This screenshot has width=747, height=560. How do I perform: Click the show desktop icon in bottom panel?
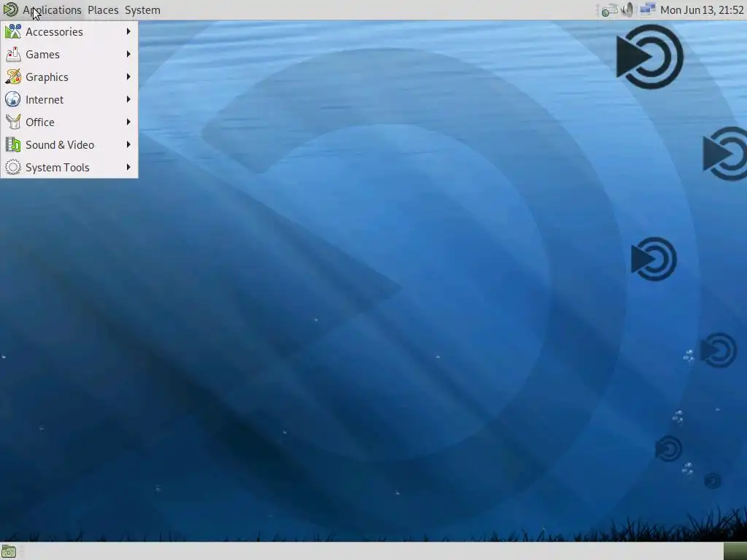pyautogui.click(x=9, y=552)
